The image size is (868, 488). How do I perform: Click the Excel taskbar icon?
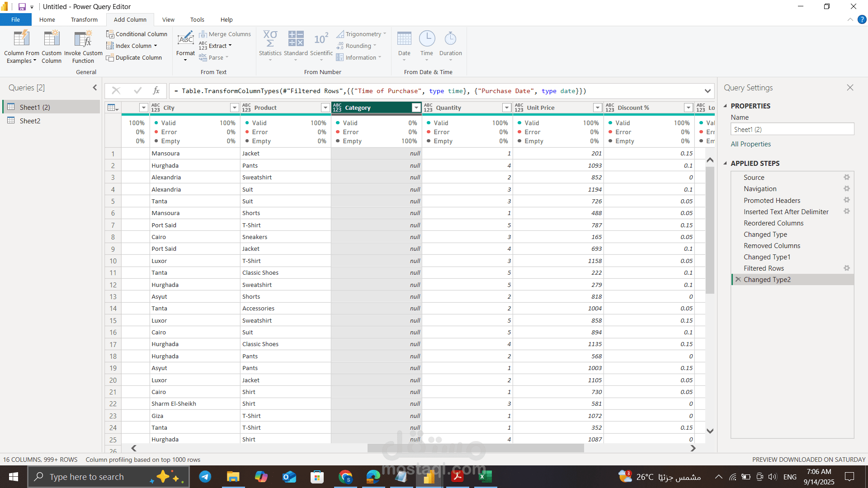(485, 477)
